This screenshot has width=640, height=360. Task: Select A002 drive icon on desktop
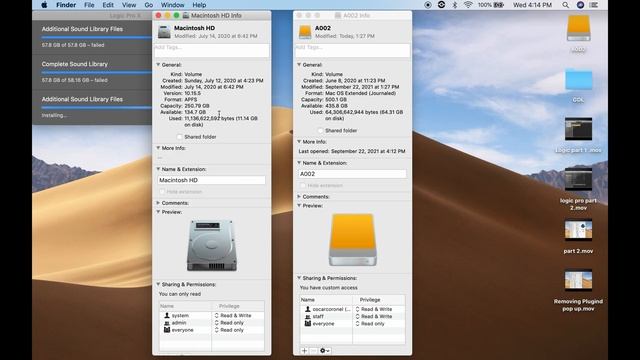coord(578,28)
